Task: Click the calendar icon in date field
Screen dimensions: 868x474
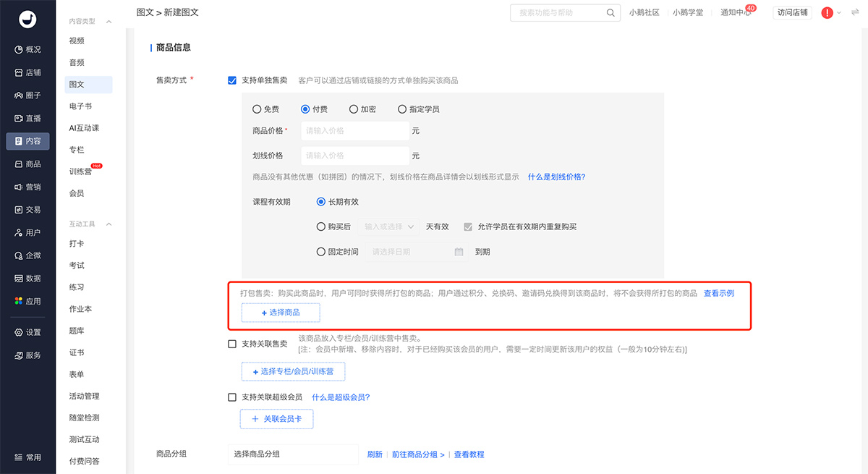Action: [x=459, y=252]
